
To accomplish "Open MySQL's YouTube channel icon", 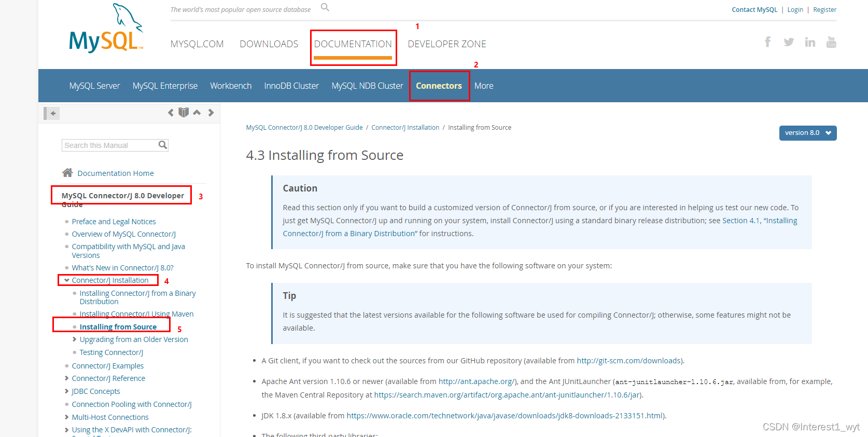I will [831, 42].
